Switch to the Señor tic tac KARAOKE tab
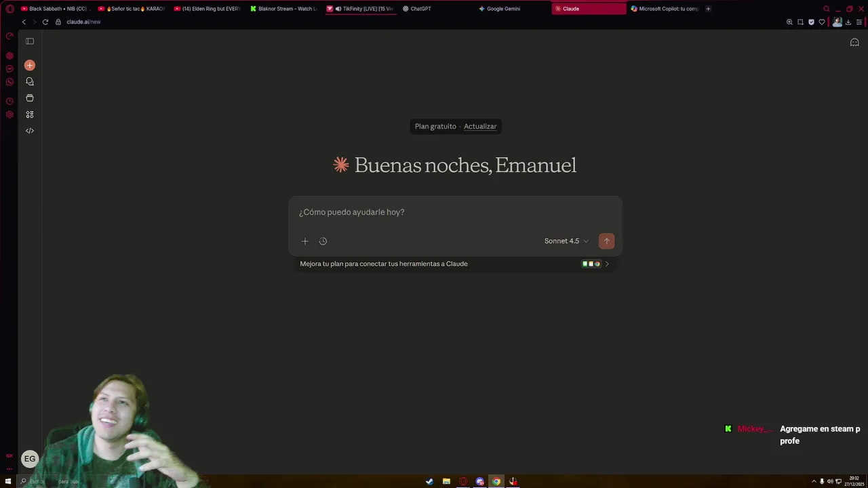 point(132,9)
